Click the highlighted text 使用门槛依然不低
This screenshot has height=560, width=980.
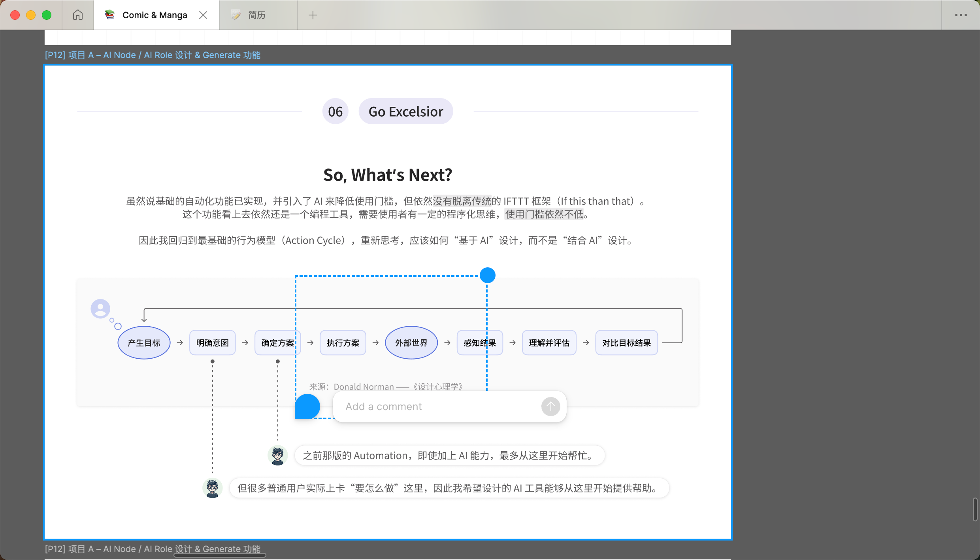pos(544,214)
